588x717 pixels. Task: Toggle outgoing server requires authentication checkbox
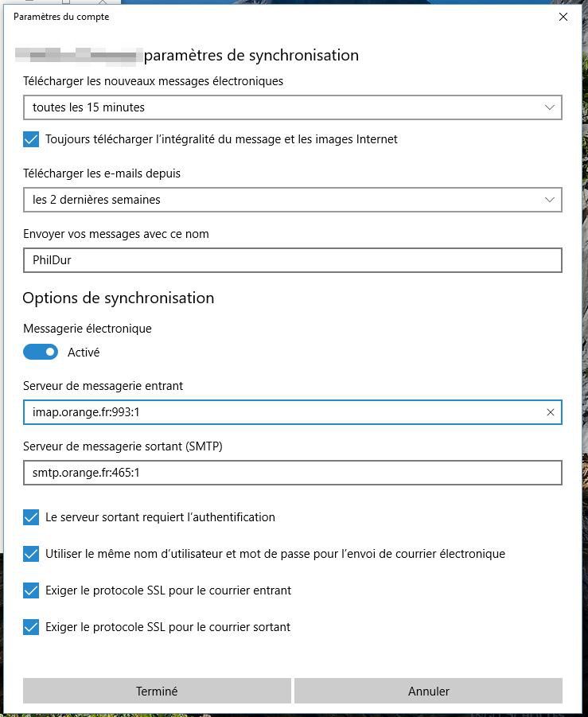click(31, 517)
